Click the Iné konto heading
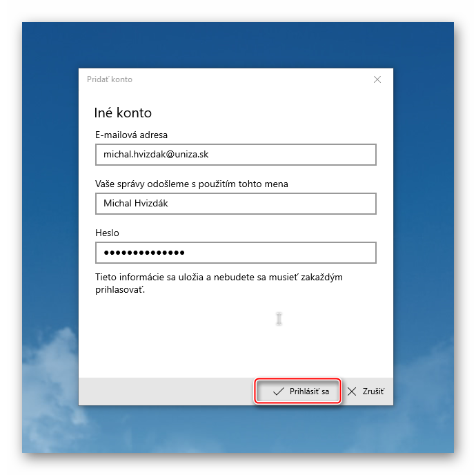The image size is (476, 475). pyautogui.click(x=123, y=113)
